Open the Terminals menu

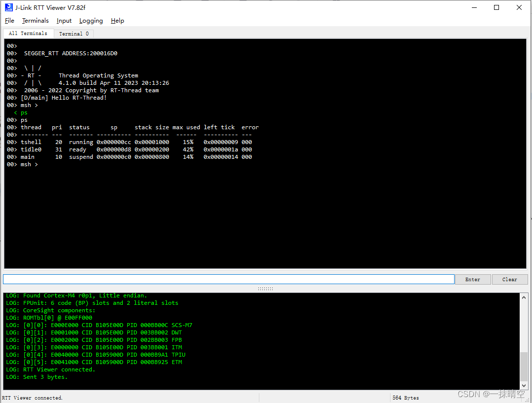(35, 21)
